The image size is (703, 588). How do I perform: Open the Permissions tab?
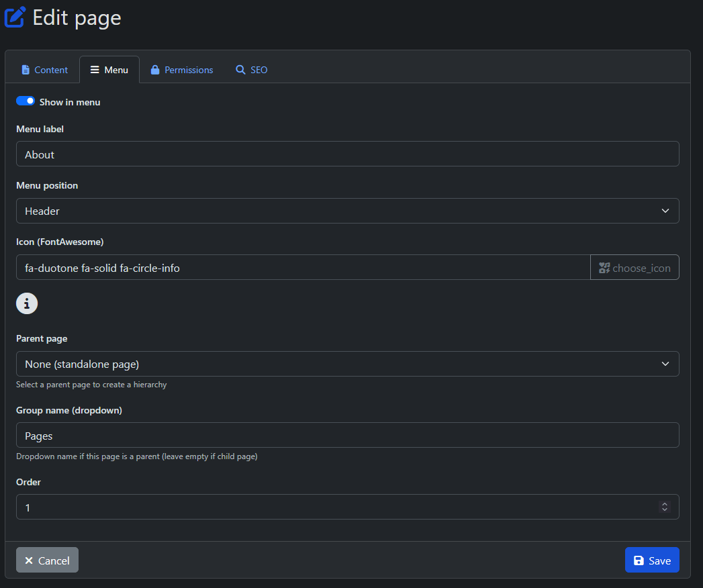pyautogui.click(x=182, y=70)
